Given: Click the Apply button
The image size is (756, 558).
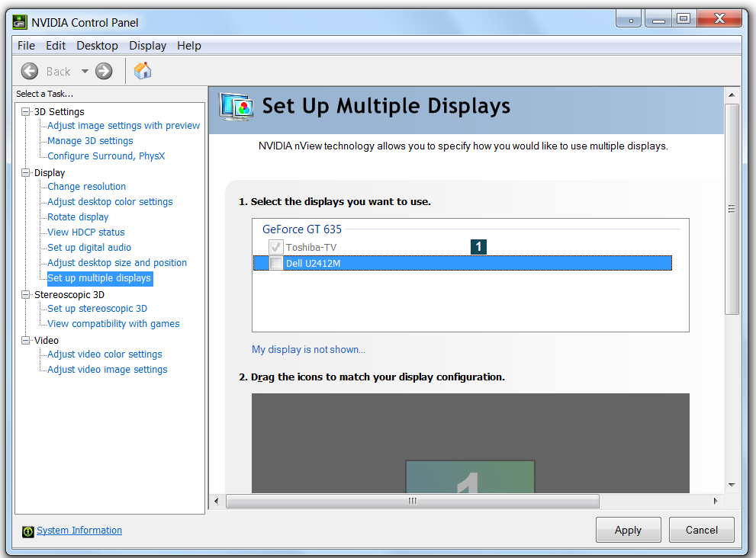Looking at the screenshot, I should pos(629,530).
